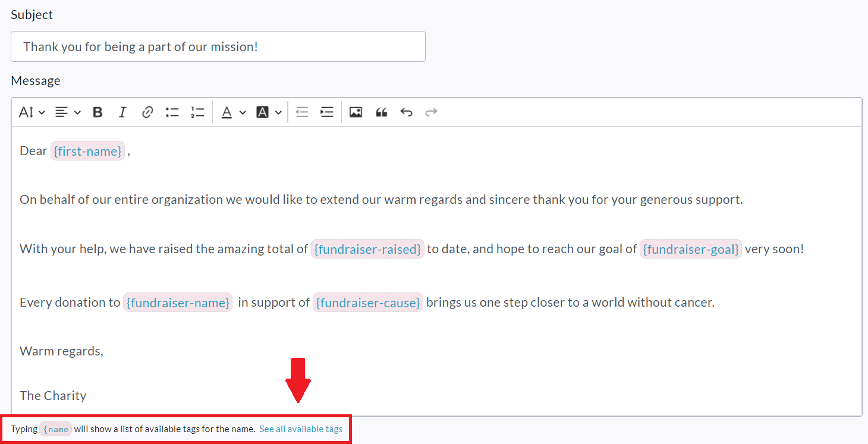
Task: Click the redo arrow icon
Action: [431, 112]
